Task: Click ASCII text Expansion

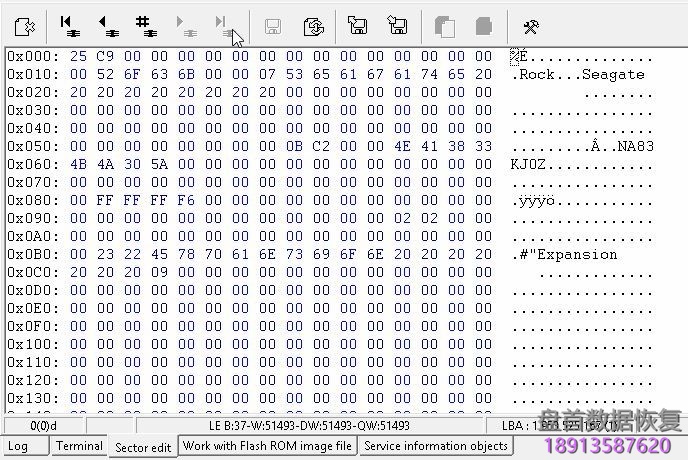Action: click(577, 254)
